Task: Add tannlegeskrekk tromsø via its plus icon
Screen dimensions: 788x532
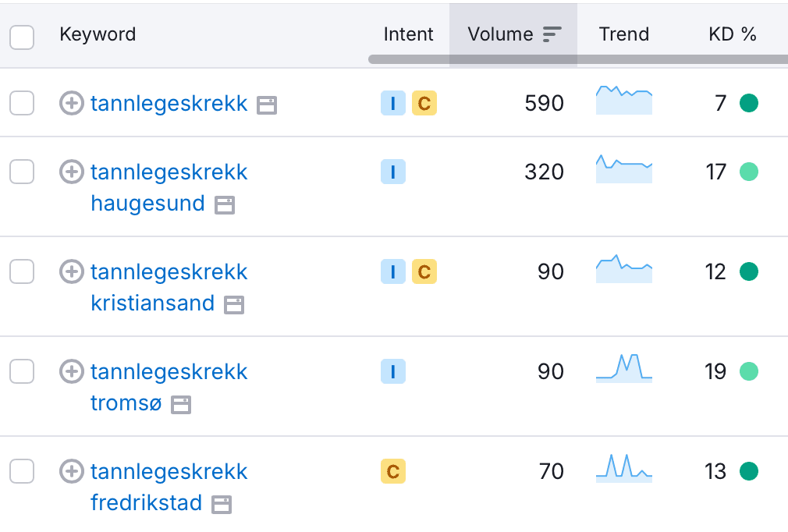Action: [x=72, y=371]
